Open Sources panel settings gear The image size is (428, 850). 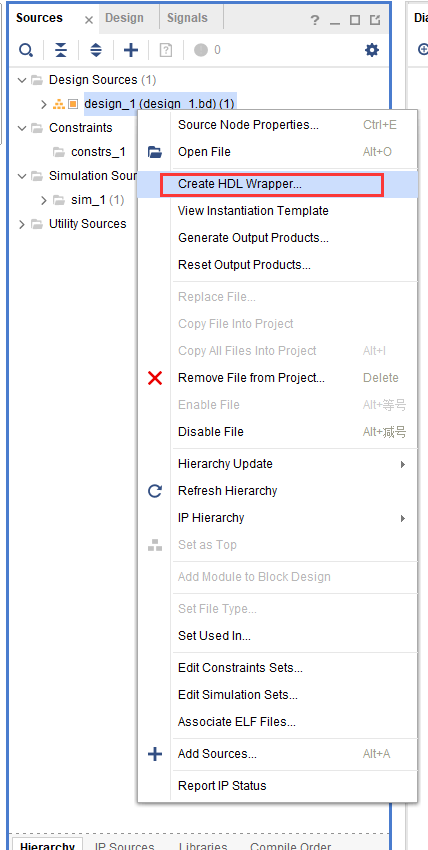[x=372, y=50]
